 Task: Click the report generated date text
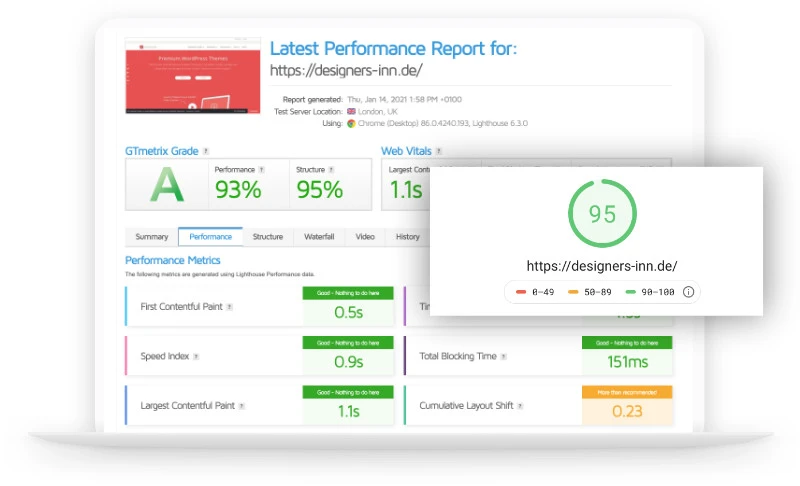[x=404, y=99]
